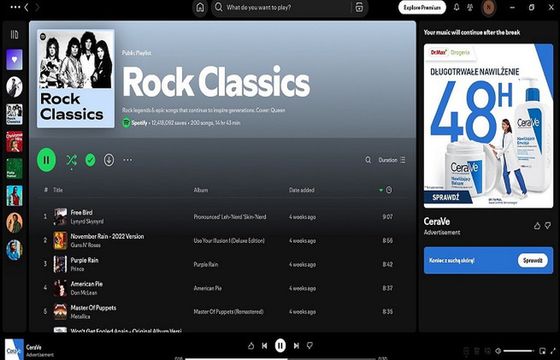Click the large Rock Classics cover image

76,78
